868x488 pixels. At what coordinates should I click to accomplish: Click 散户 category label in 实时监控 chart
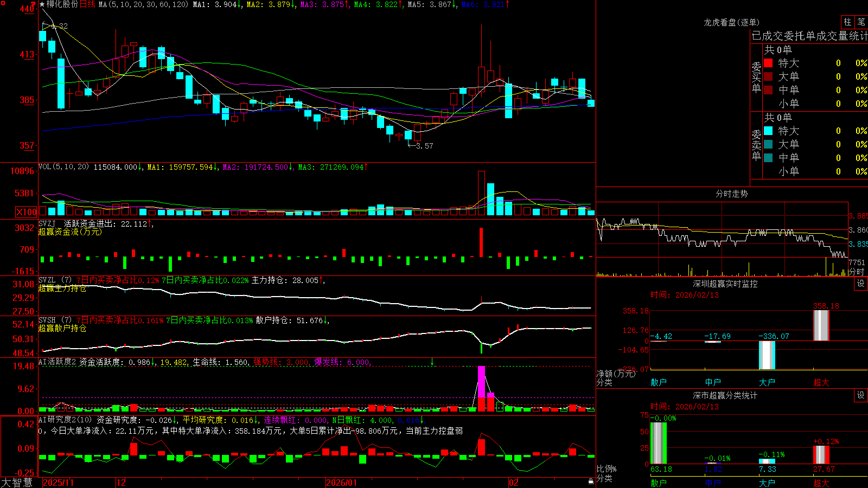click(659, 382)
